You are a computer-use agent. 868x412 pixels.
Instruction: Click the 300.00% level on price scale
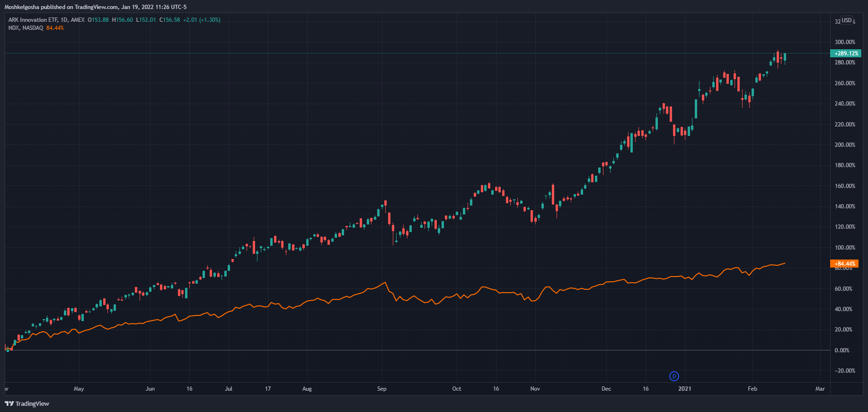click(845, 42)
